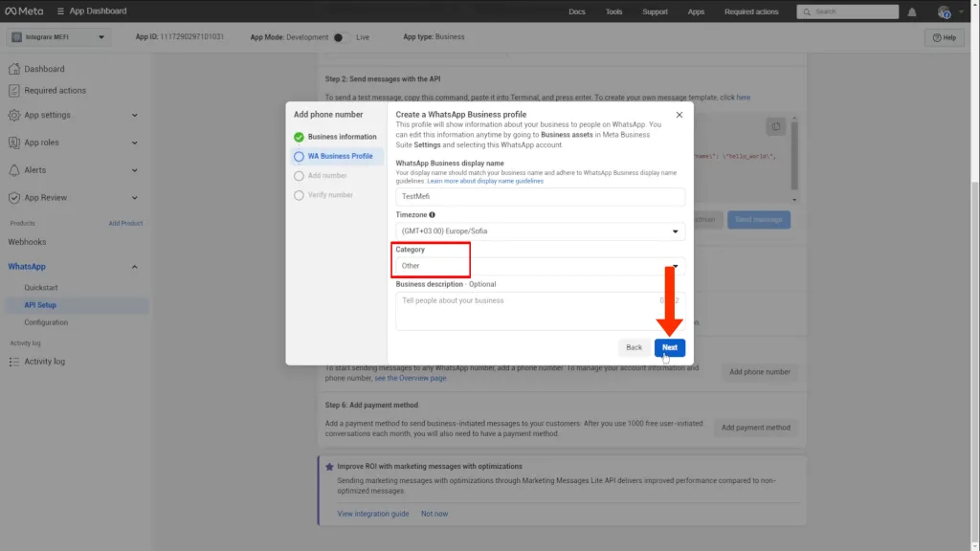The width and height of the screenshot is (980, 551).
Task: Click the here link in Step 2
Action: tap(743, 98)
